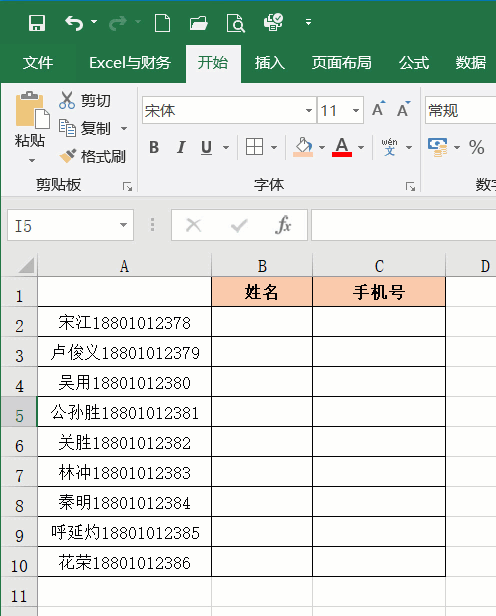Click the 复制 button
The height and width of the screenshot is (616, 496).
pyautogui.click(x=85, y=128)
